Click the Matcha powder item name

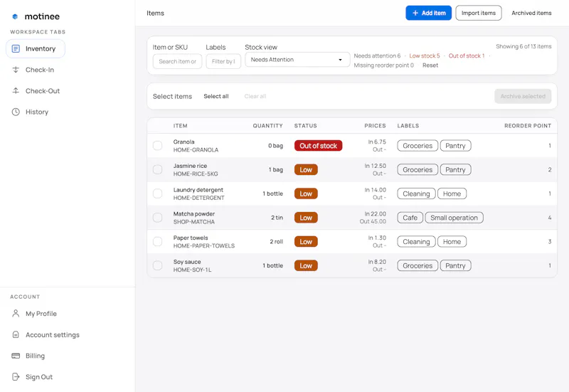[194, 213]
